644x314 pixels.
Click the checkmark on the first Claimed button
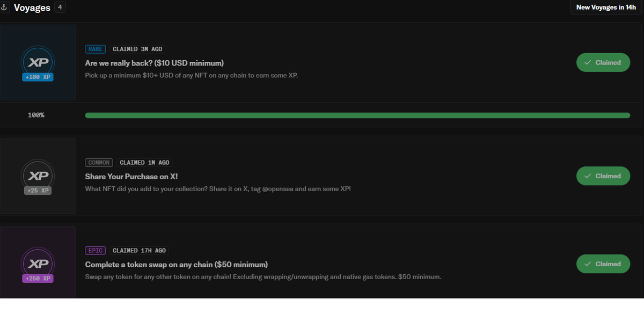tap(588, 63)
